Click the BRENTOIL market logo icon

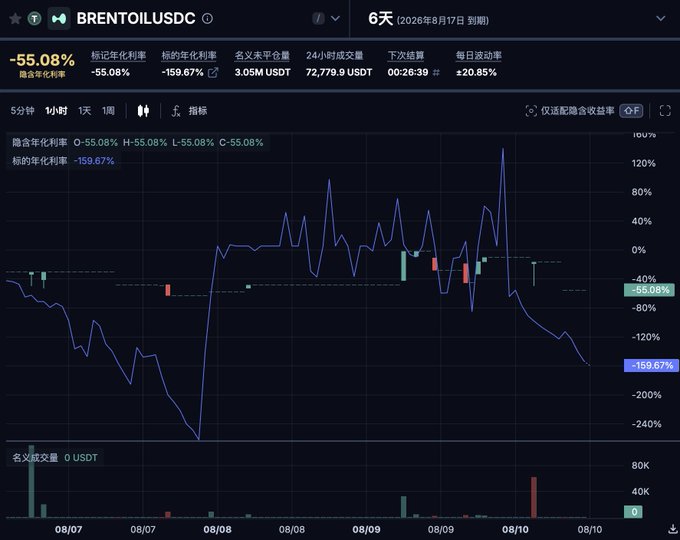[59, 19]
